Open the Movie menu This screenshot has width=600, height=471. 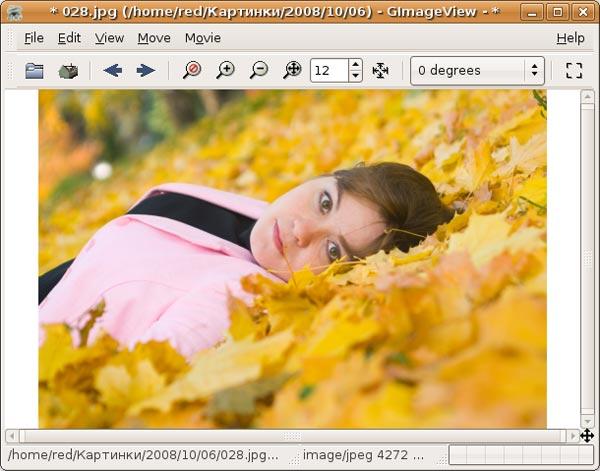(x=203, y=38)
